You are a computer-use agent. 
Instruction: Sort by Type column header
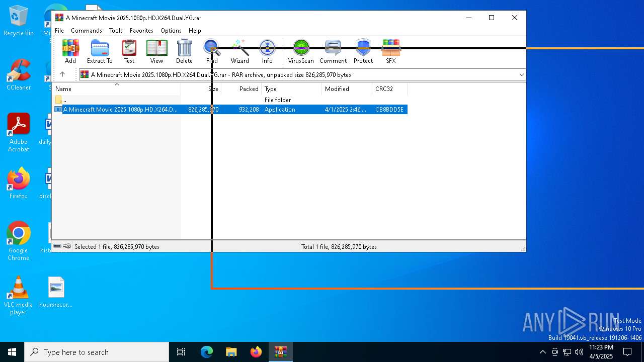292,89
